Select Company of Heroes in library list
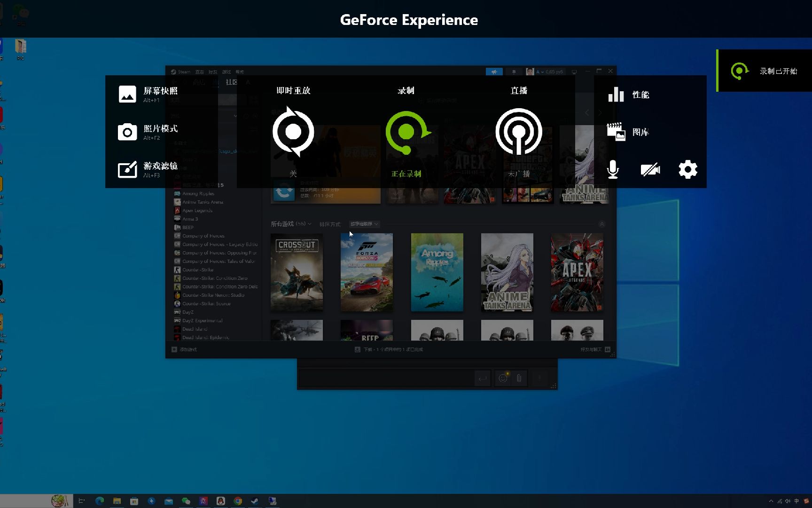Image resolution: width=812 pixels, height=508 pixels. pos(203,236)
